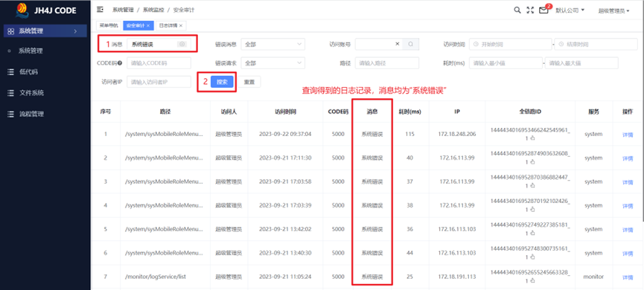Open 详情 for row 3 log
Viewport: 644px width, 290px height.
(628, 181)
